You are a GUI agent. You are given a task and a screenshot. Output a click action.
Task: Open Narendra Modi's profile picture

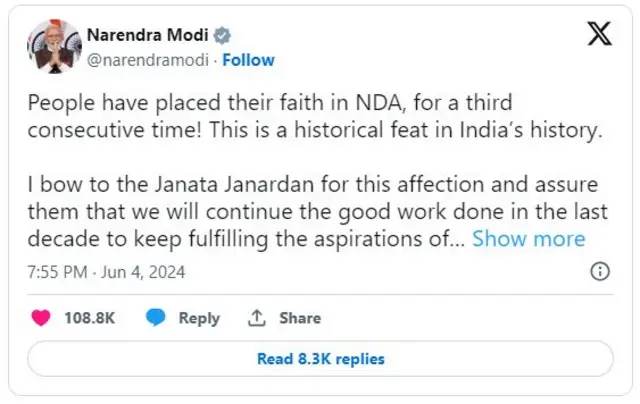(48, 48)
